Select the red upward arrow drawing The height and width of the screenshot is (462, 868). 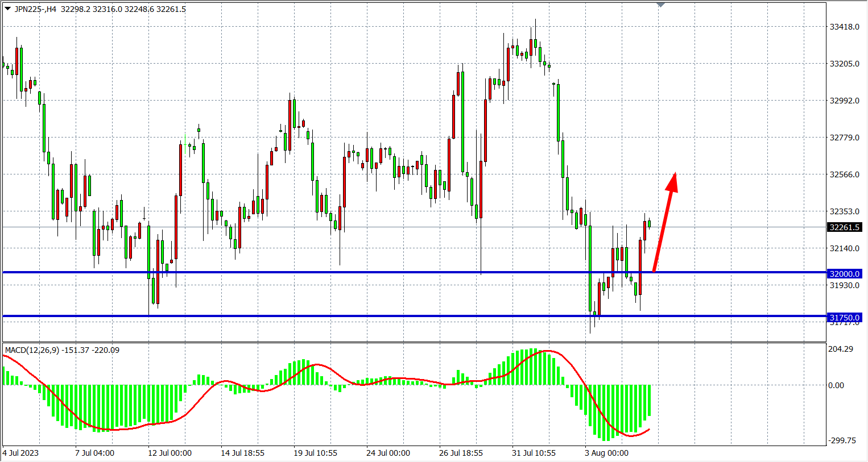[x=663, y=227]
